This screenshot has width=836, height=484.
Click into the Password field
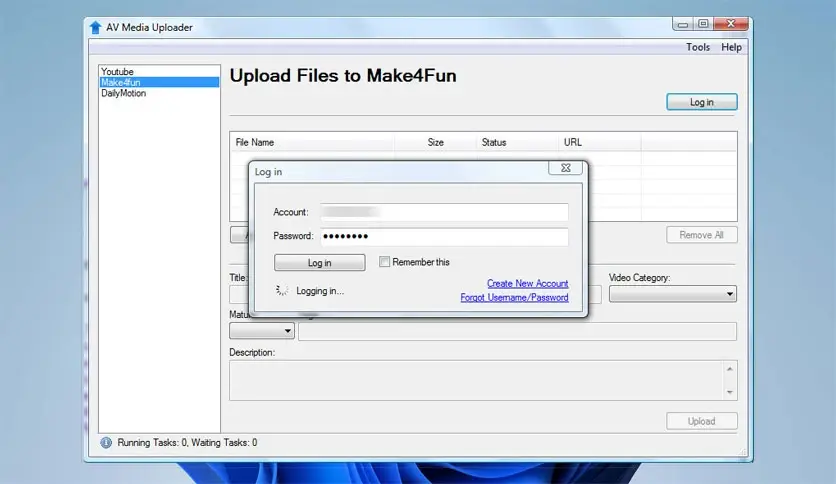coord(444,236)
